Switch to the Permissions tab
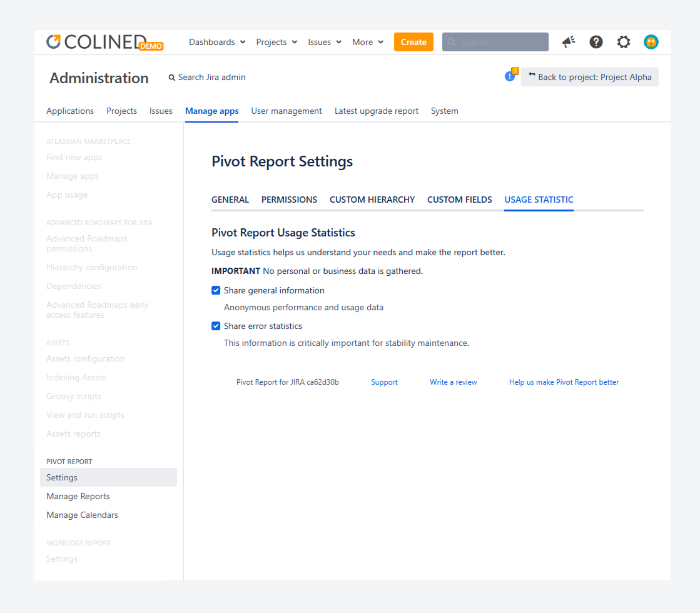This screenshot has width=700, height=613. [x=289, y=200]
